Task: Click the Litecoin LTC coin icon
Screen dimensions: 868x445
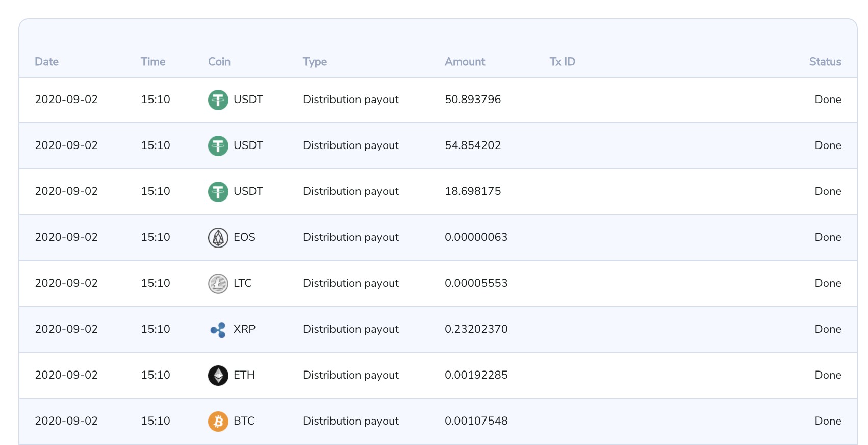Action: click(x=218, y=283)
